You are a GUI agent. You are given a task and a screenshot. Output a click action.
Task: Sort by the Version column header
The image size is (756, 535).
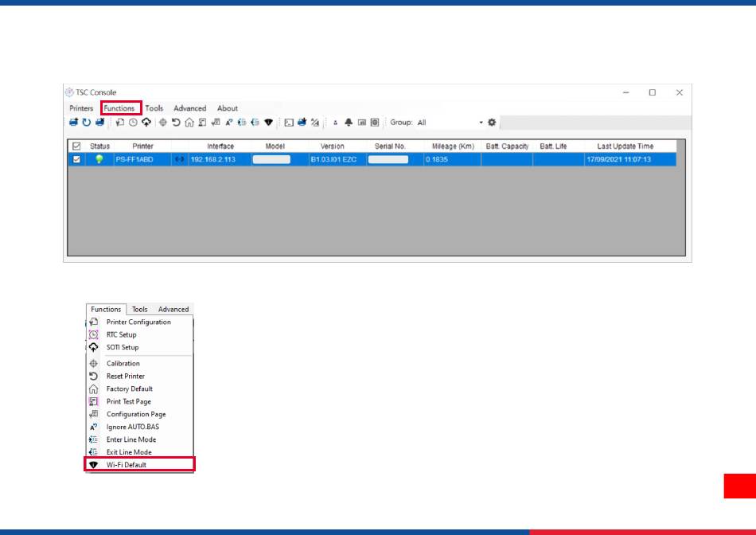point(332,146)
